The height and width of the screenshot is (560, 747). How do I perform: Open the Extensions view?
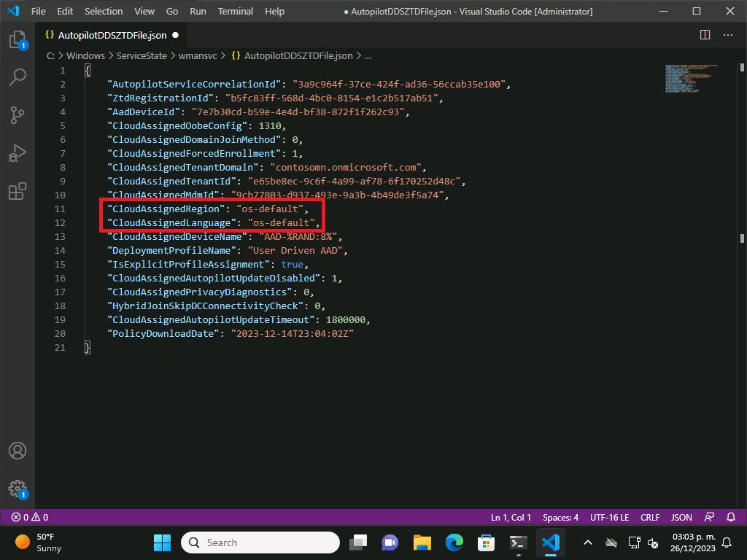click(18, 191)
